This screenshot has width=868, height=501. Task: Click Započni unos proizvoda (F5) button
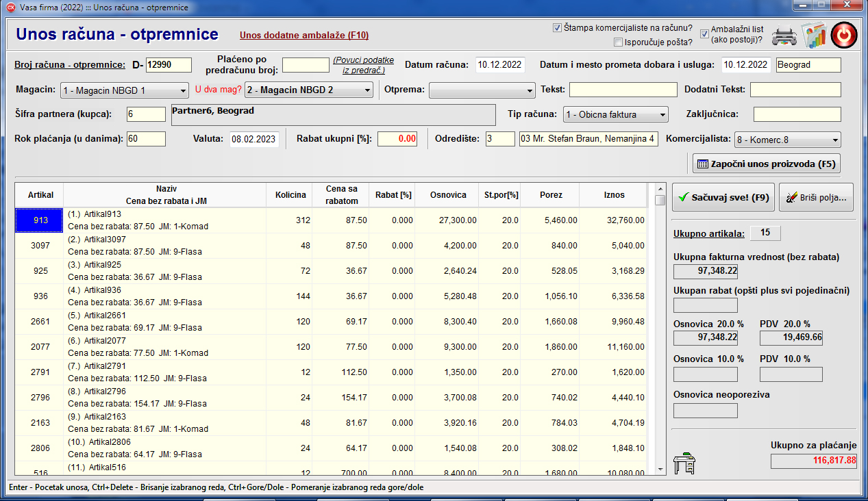click(x=767, y=164)
